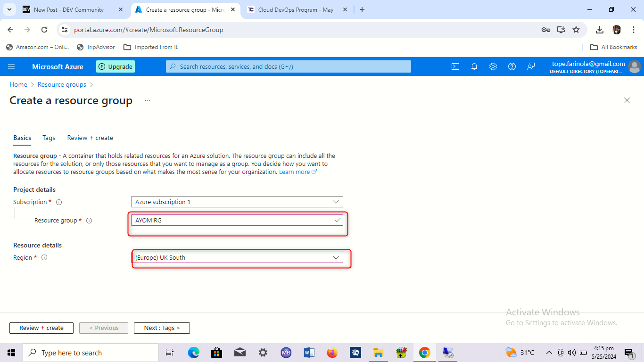
Task: Open the Azure portal hamburger menu
Action: tap(11, 66)
